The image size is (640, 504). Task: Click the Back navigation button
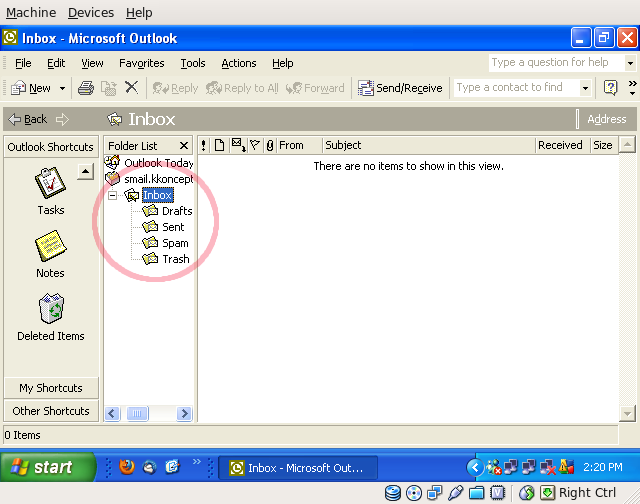click(28, 119)
